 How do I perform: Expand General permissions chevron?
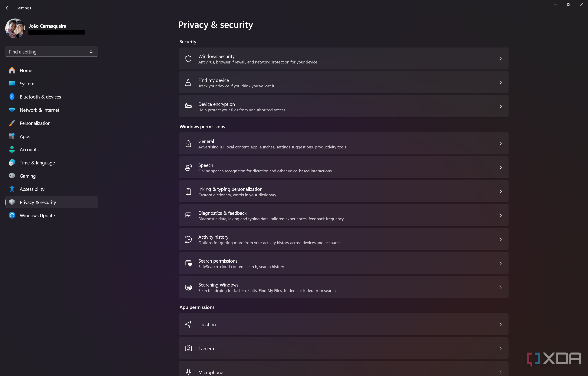(x=500, y=144)
